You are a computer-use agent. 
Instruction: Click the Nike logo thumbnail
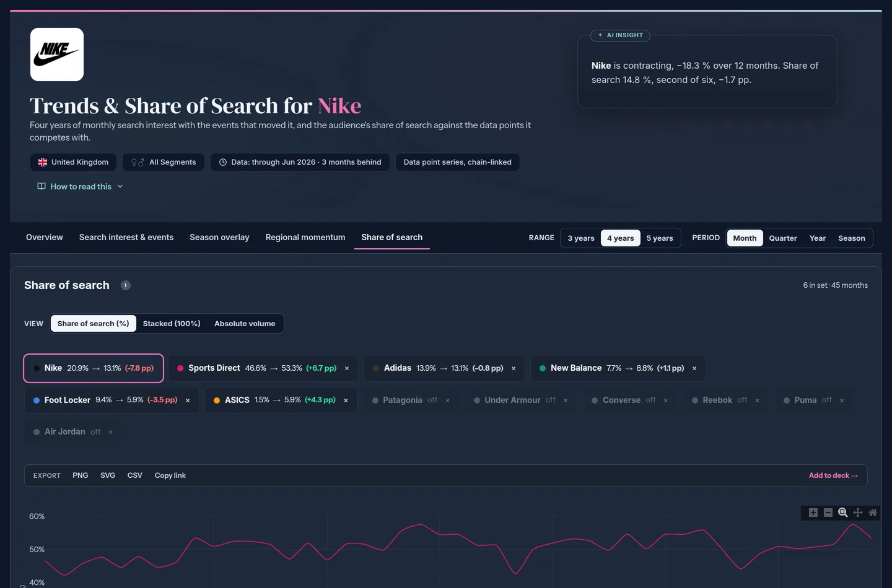pos(57,54)
